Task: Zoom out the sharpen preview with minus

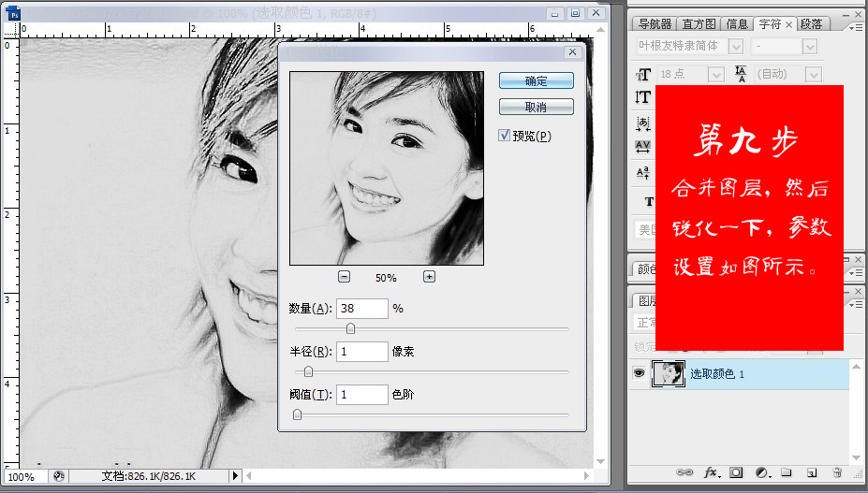Action: (344, 276)
